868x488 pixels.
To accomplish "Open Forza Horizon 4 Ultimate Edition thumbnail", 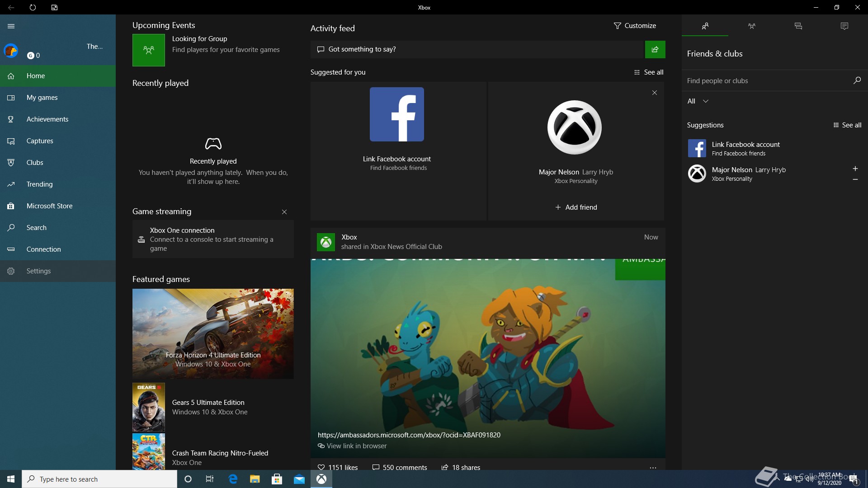I will point(213,334).
